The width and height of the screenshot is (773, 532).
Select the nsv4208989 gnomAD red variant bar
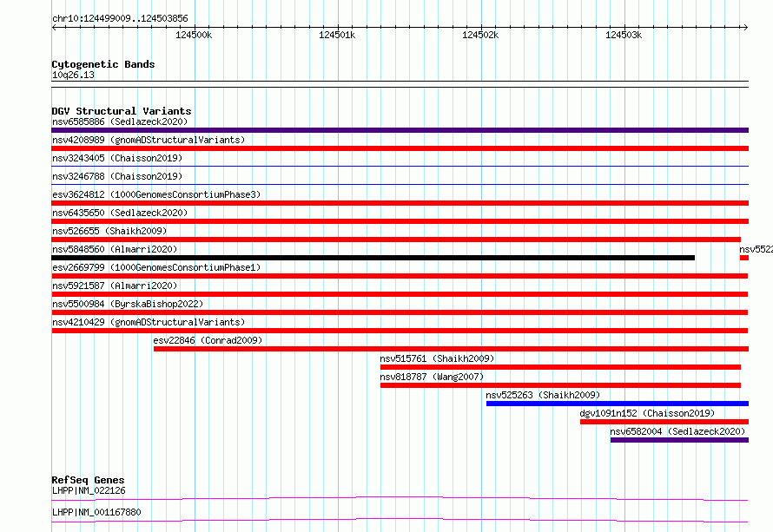tap(400, 148)
